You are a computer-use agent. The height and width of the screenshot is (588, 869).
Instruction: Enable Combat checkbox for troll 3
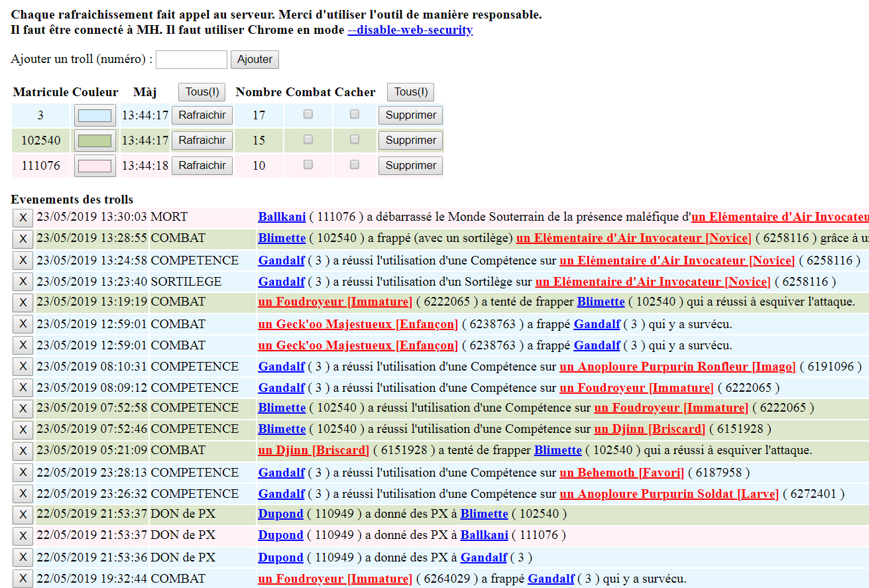click(x=308, y=114)
